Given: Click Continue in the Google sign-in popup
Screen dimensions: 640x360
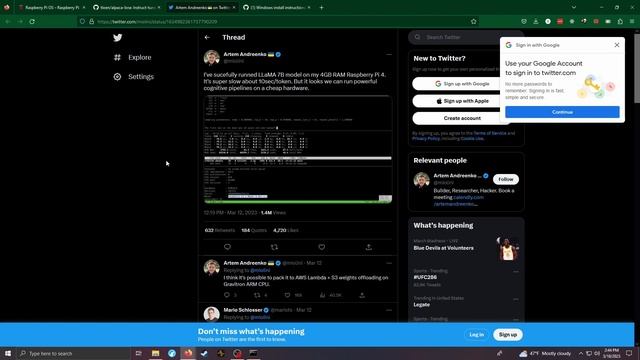Looking at the screenshot, I should [x=562, y=112].
